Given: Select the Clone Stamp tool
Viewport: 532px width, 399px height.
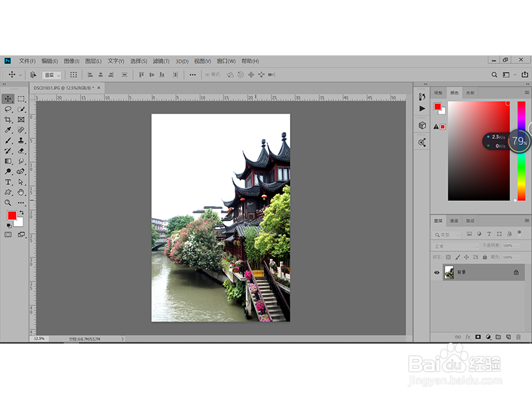Looking at the screenshot, I should point(21,140).
